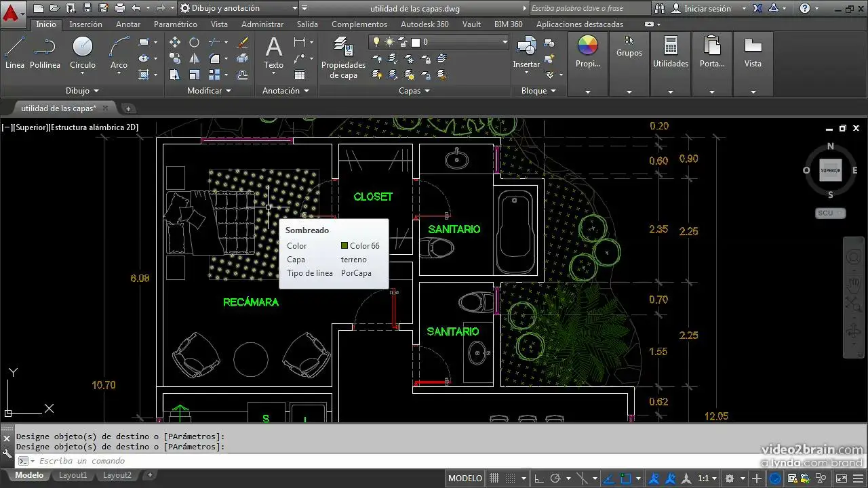Expand the Bloque panel
The height and width of the screenshot is (488, 868).
coord(538,90)
